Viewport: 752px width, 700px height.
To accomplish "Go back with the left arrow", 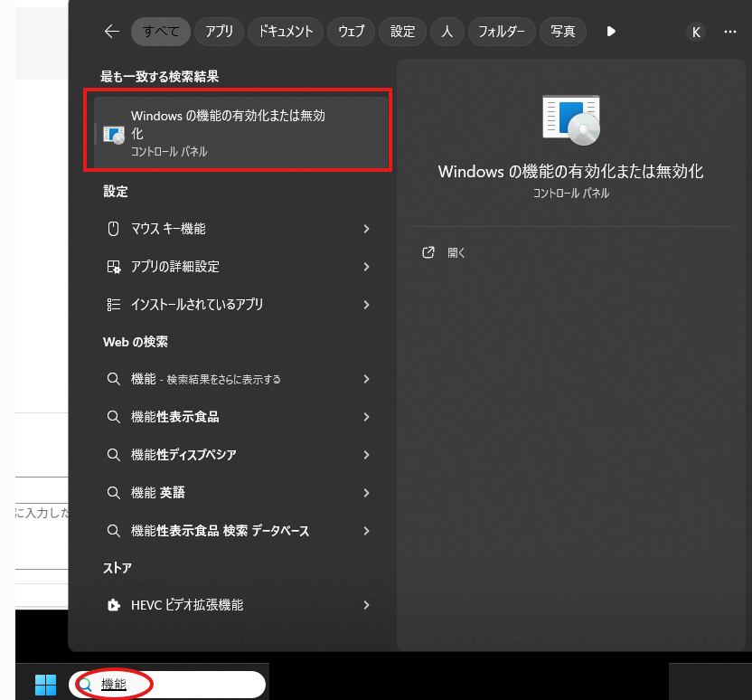I will click(112, 32).
